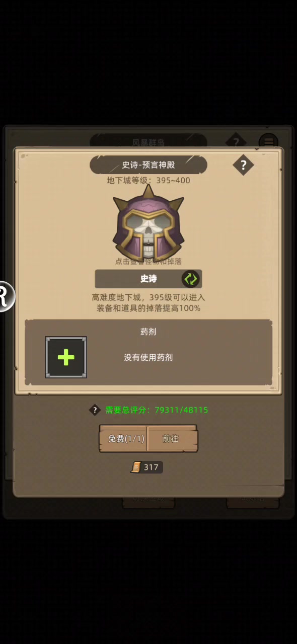Click the 317 ticket count label

[x=151, y=467]
